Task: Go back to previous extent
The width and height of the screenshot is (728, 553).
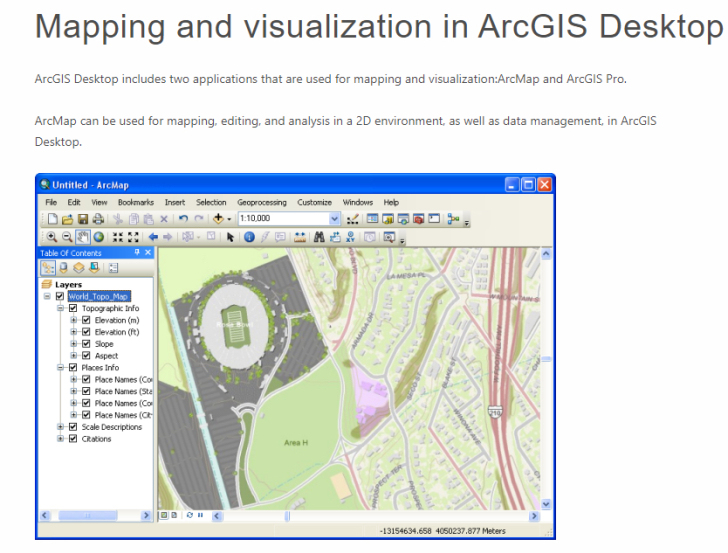Action: (153, 237)
